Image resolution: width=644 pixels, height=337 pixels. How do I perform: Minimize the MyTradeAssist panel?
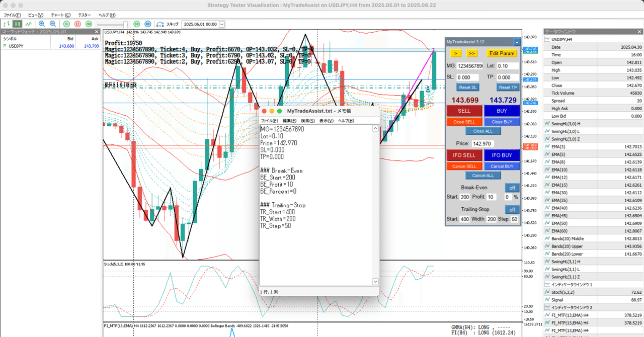516,42
